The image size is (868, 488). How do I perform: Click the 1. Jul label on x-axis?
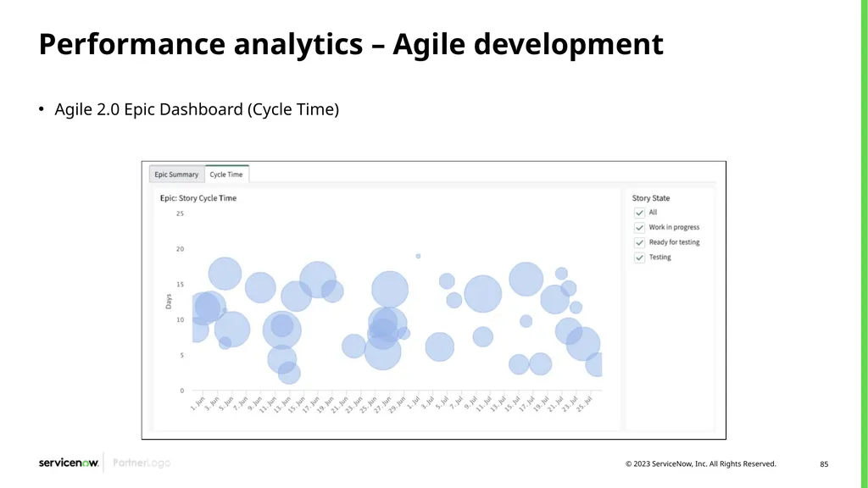click(x=414, y=402)
